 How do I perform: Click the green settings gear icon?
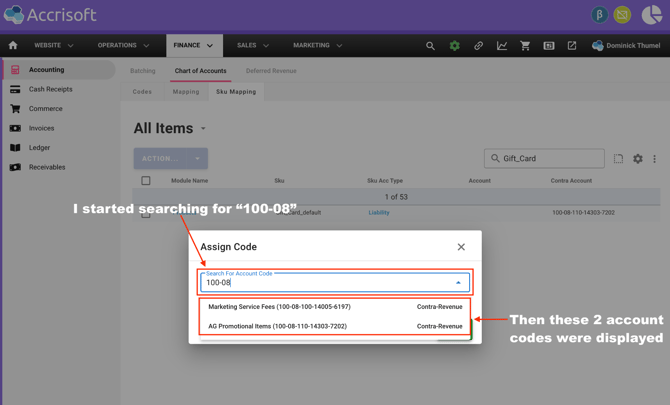click(x=454, y=46)
